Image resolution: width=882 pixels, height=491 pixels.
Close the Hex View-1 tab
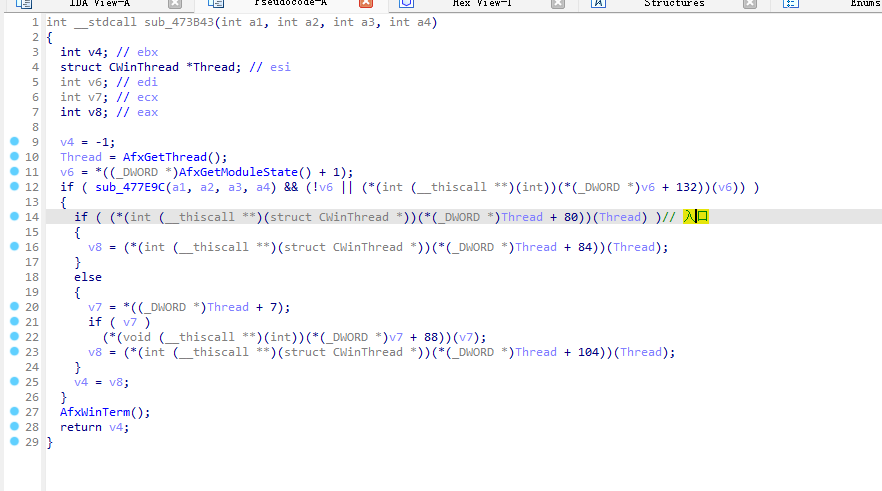[x=558, y=3]
